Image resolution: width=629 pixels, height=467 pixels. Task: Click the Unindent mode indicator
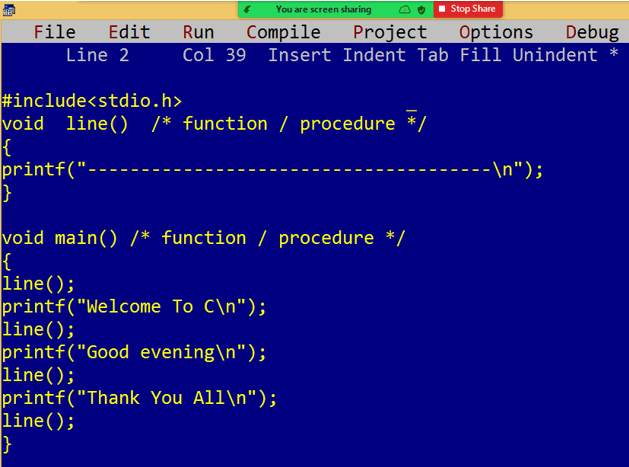(x=555, y=55)
